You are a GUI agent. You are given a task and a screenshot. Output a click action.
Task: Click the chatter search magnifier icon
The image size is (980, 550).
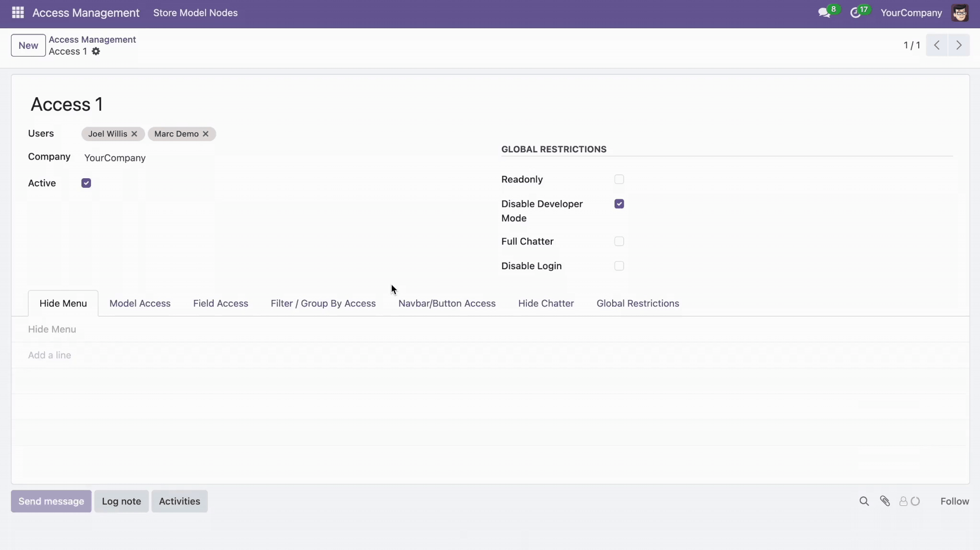click(864, 501)
